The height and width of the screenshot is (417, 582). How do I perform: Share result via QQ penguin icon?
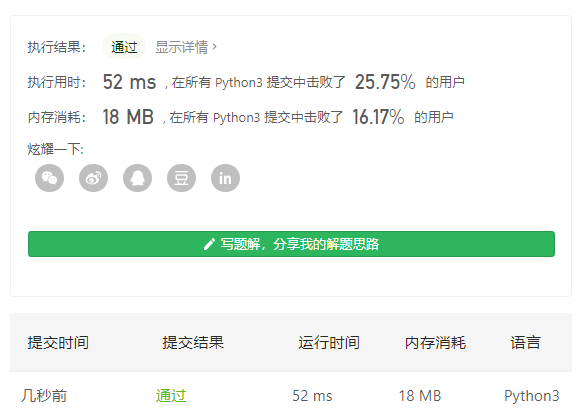[137, 178]
